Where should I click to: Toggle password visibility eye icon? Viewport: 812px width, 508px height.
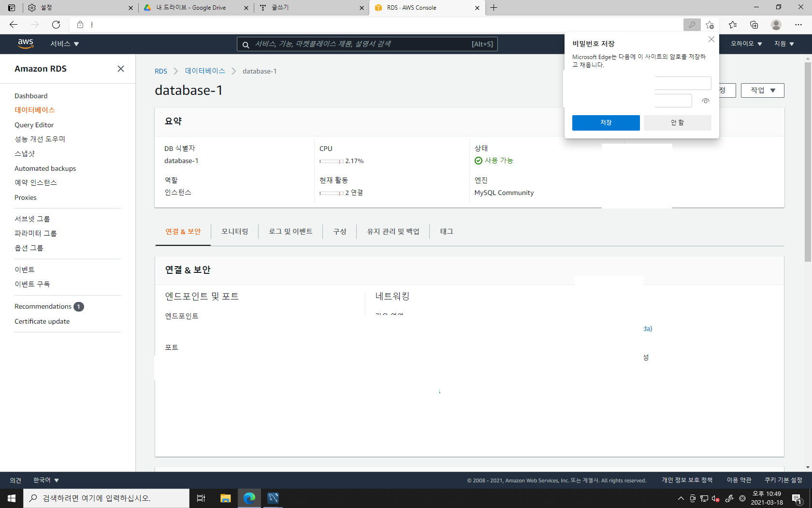coord(706,101)
